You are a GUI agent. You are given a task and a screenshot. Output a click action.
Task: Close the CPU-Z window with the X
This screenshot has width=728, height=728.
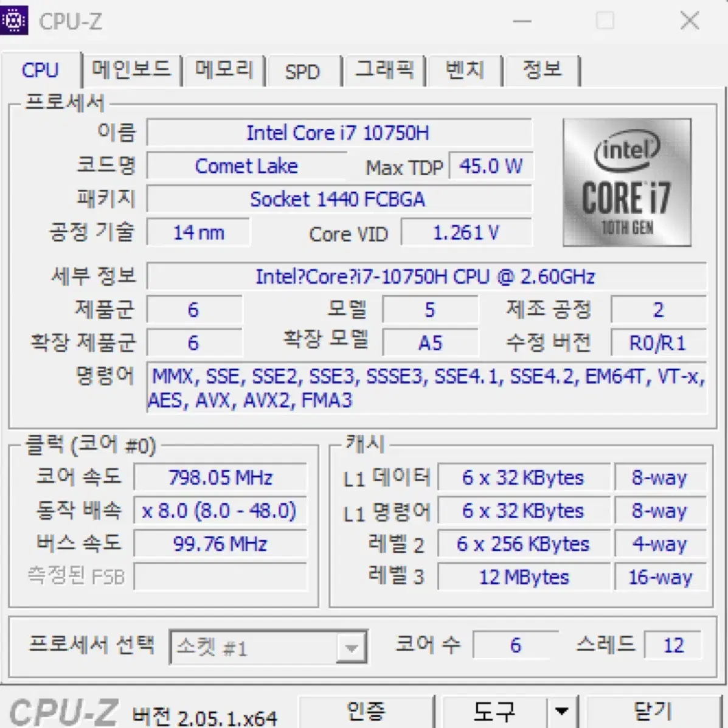click(690, 21)
